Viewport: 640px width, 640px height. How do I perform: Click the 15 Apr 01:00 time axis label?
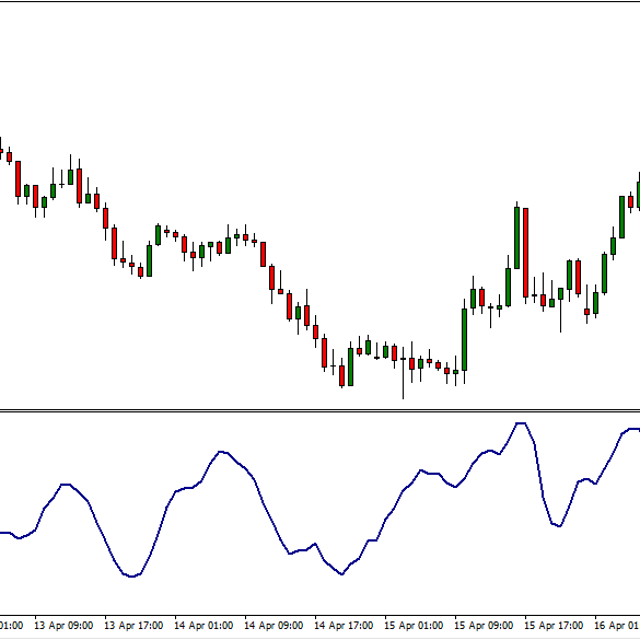click(414, 625)
